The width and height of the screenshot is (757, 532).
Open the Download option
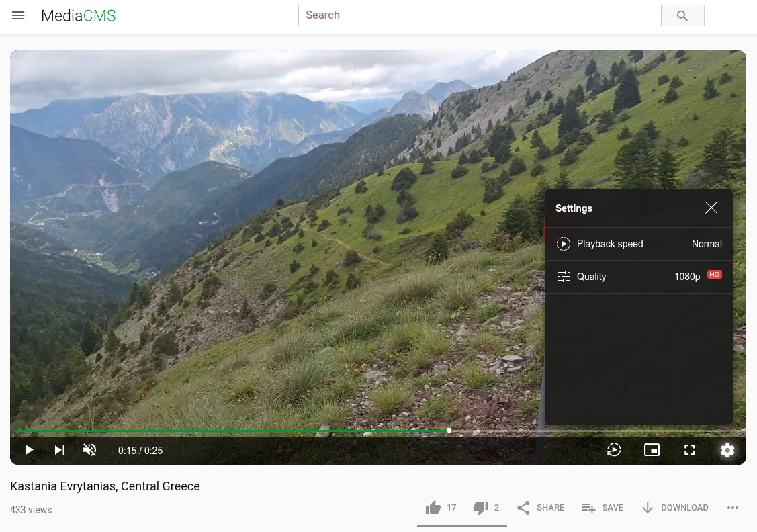tap(675, 508)
